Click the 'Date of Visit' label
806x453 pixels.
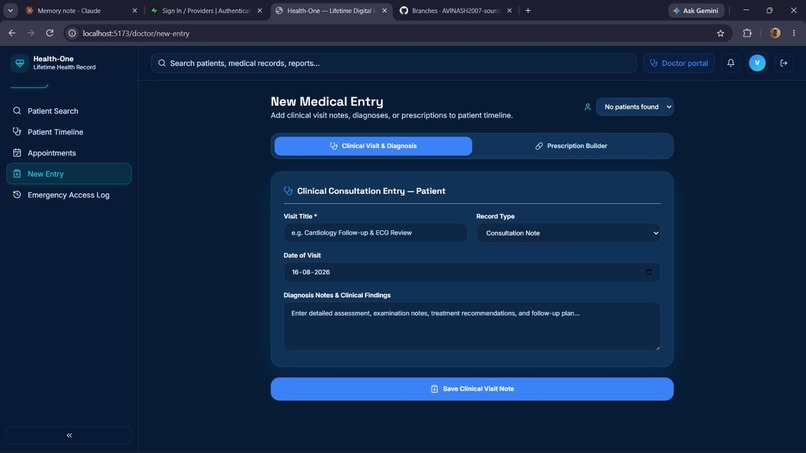click(302, 256)
